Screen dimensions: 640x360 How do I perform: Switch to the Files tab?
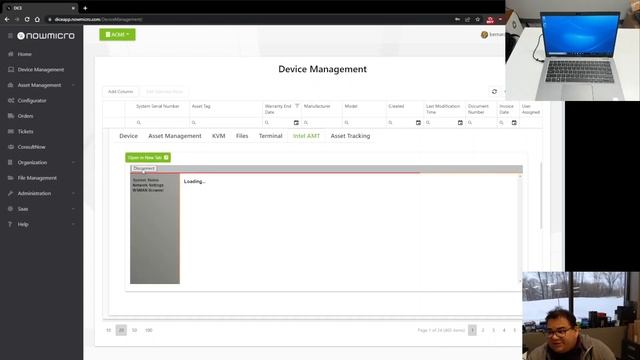click(242, 136)
